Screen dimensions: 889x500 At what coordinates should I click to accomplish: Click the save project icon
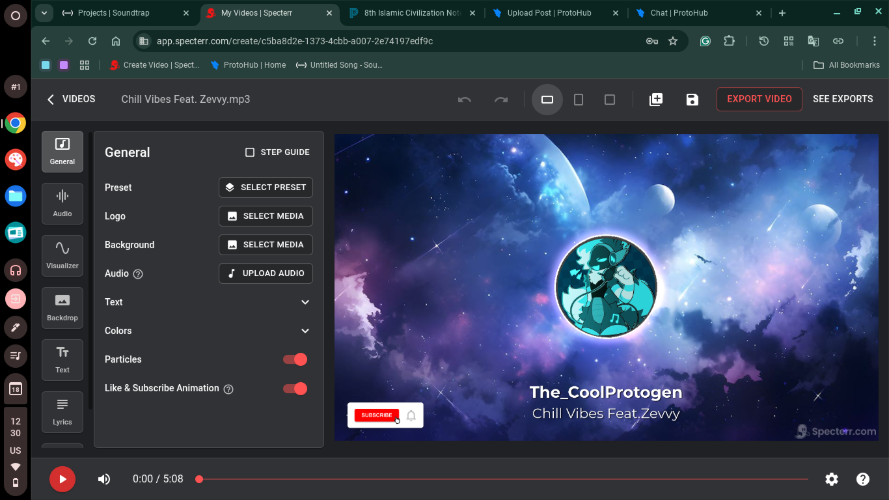click(692, 99)
